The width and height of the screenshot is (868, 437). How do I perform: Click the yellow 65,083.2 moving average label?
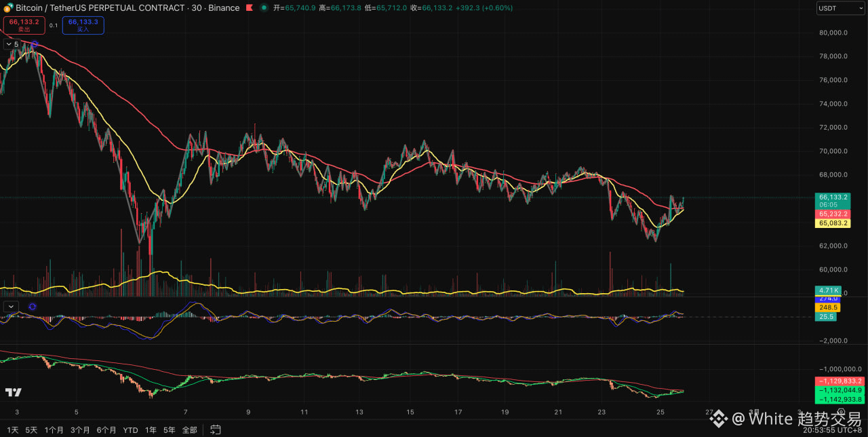click(833, 223)
